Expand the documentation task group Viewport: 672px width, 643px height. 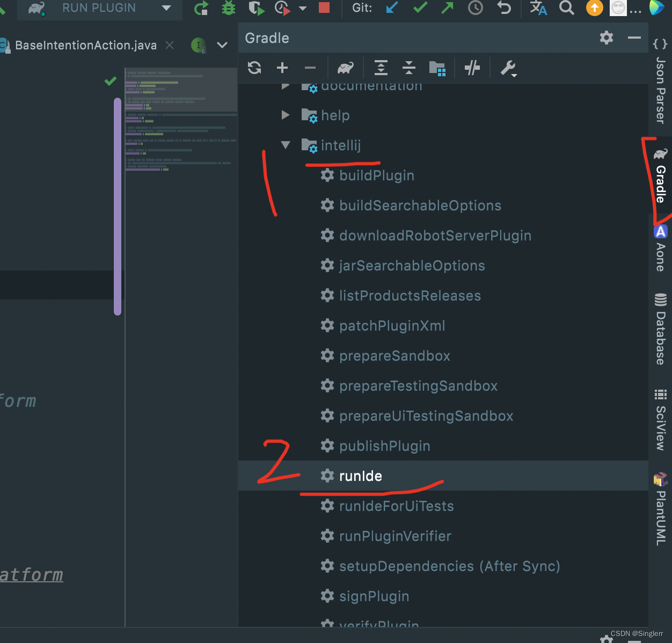click(x=286, y=86)
